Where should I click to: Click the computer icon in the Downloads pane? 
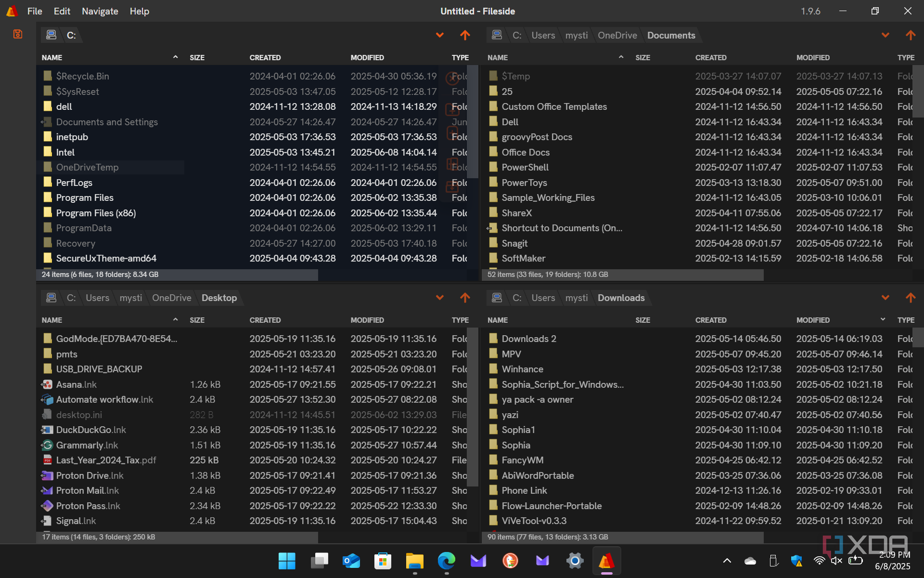click(x=497, y=298)
